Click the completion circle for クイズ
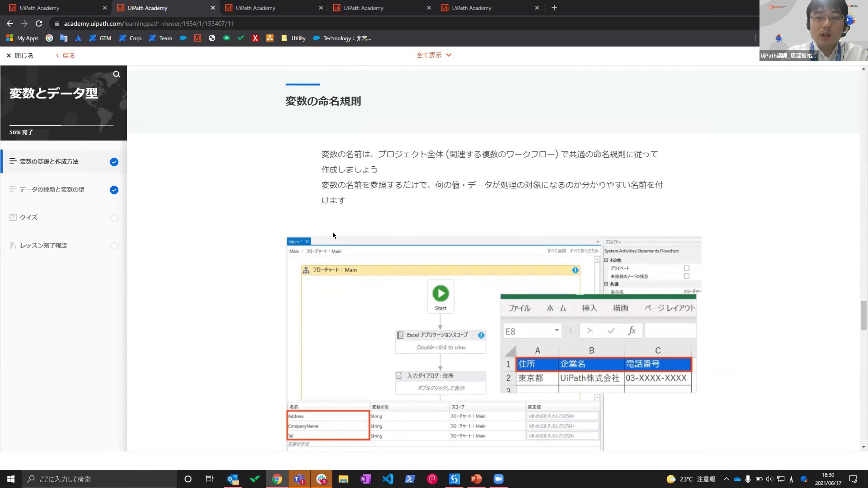This screenshot has height=488, width=868. 114,218
